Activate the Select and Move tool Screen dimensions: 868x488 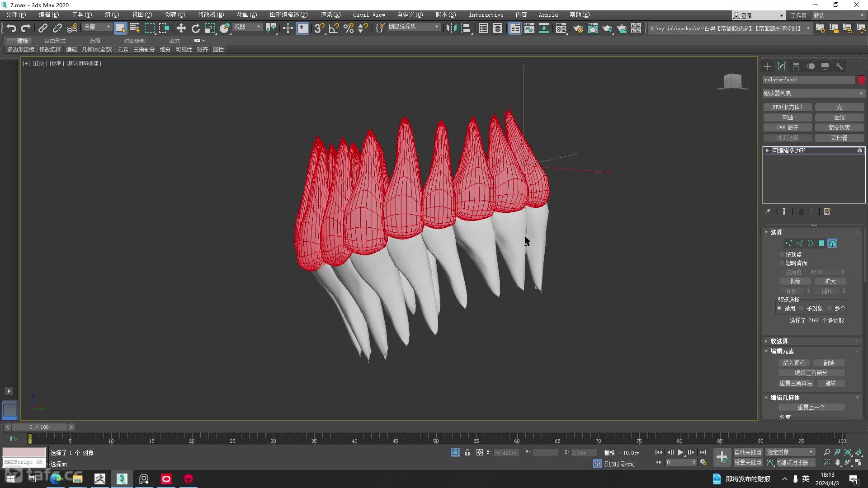coord(181,28)
